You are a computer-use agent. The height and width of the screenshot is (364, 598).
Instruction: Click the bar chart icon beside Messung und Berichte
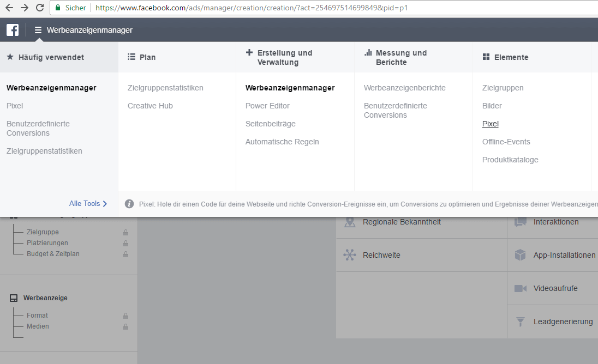pos(368,52)
